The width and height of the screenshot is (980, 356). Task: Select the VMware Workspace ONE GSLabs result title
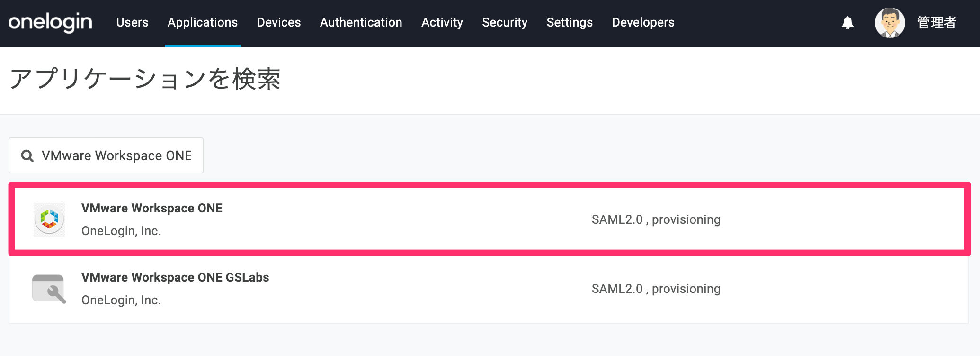coord(175,277)
